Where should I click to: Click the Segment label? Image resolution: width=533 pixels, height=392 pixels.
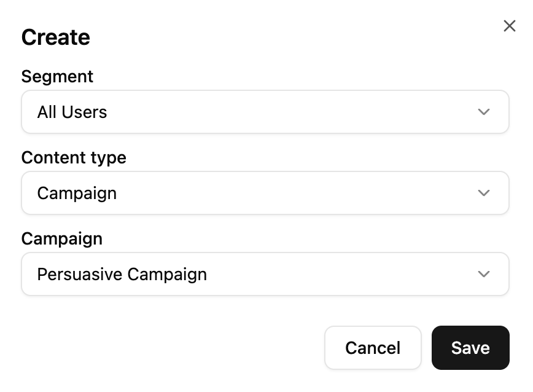pyautogui.click(x=57, y=76)
